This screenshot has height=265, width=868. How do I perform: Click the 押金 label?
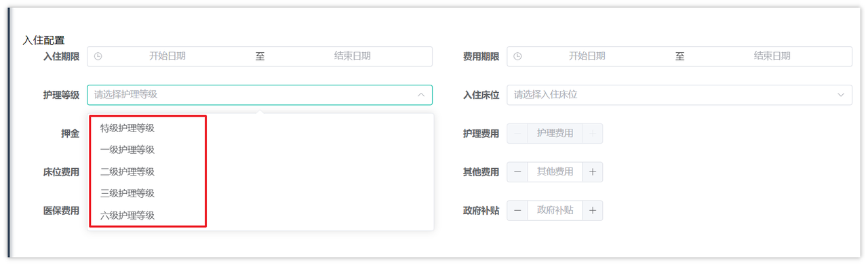(70, 134)
